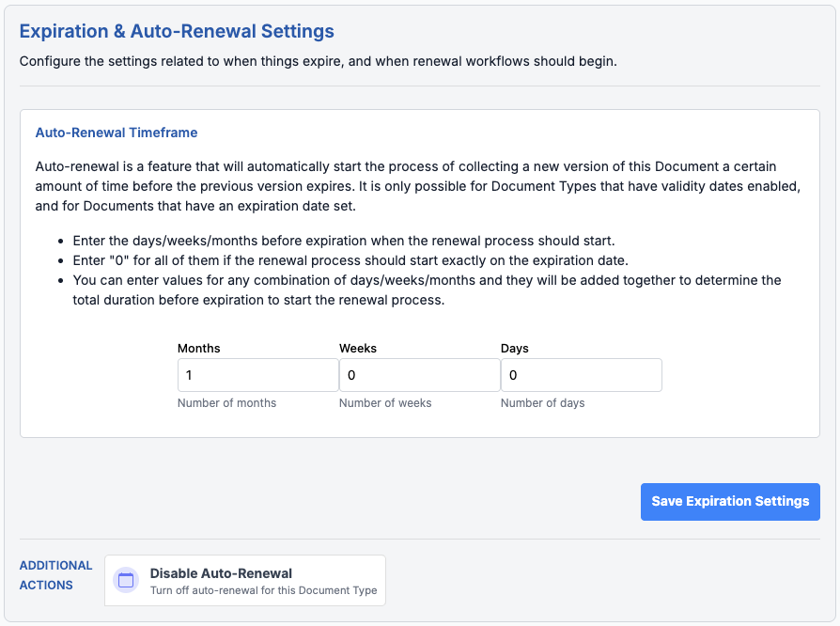This screenshot has width=840, height=626.
Task: Click the 'Number of months' helper text
Action: tap(227, 403)
